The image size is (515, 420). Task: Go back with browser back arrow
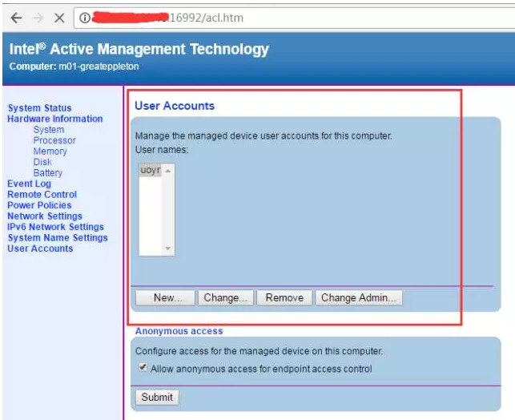point(16,18)
